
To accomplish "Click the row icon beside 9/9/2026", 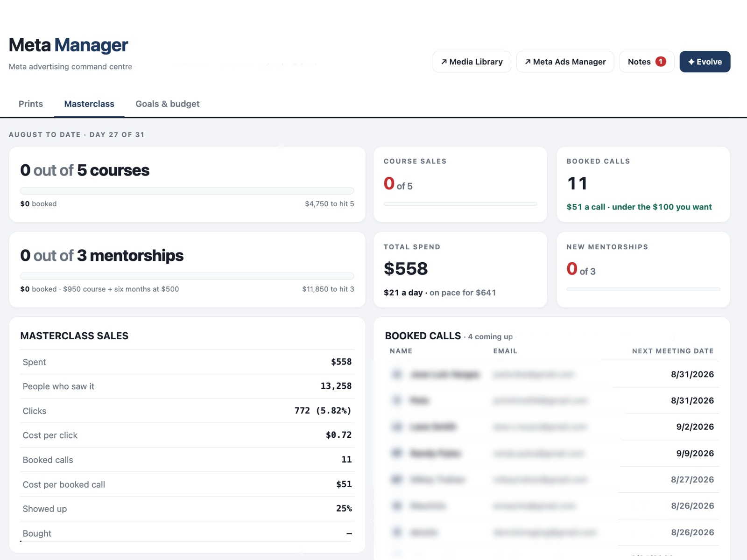I will [397, 453].
